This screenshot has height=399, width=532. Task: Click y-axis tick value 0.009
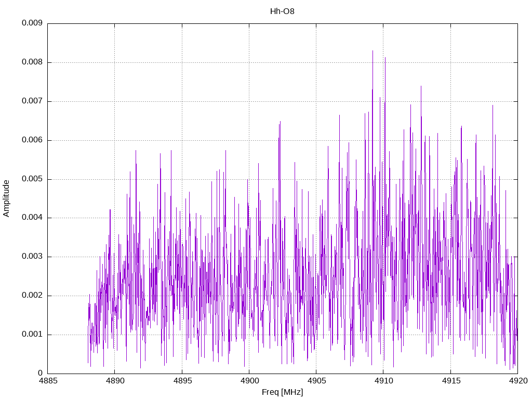(x=32, y=23)
